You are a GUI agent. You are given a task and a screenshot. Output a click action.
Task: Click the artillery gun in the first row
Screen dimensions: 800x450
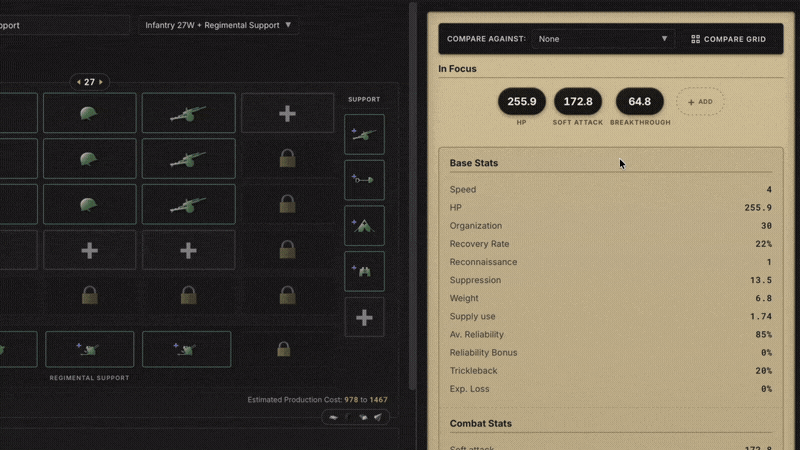[x=188, y=113]
